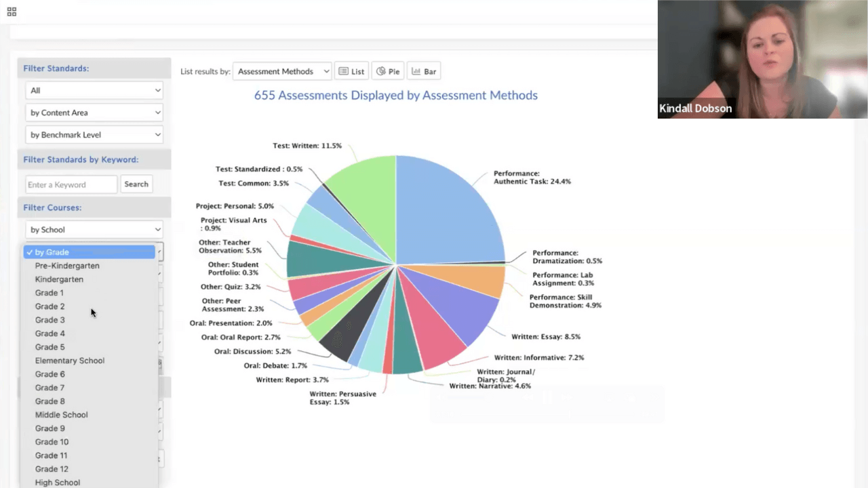This screenshot has width=868, height=488.
Task: Switch to Pie chart view
Action: coord(388,71)
